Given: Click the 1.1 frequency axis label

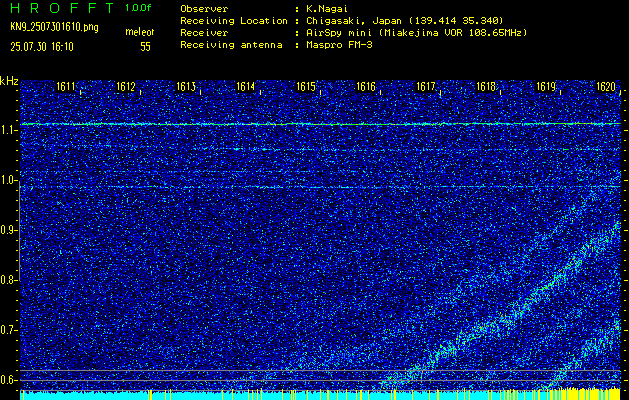Looking at the screenshot, I should [x=7, y=130].
